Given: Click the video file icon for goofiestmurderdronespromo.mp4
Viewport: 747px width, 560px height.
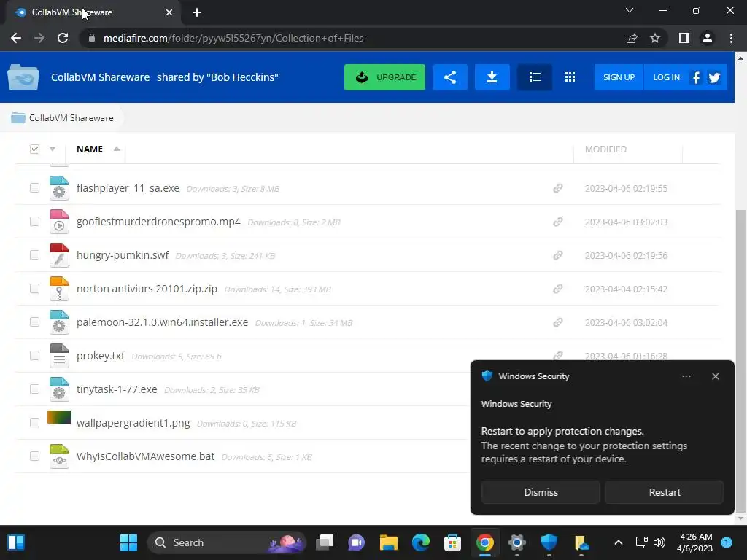Looking at the screenshot, I should (59, 222).
